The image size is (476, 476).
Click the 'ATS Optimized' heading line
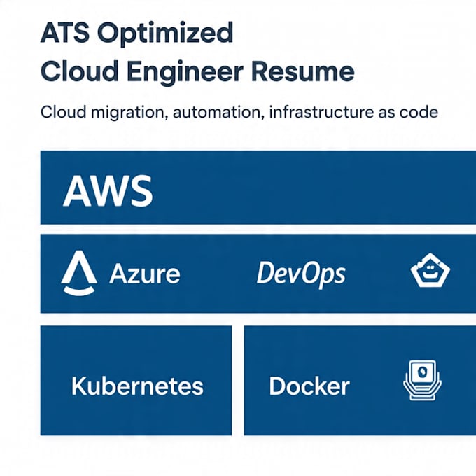pyautogui.click(x=137, y=34)
